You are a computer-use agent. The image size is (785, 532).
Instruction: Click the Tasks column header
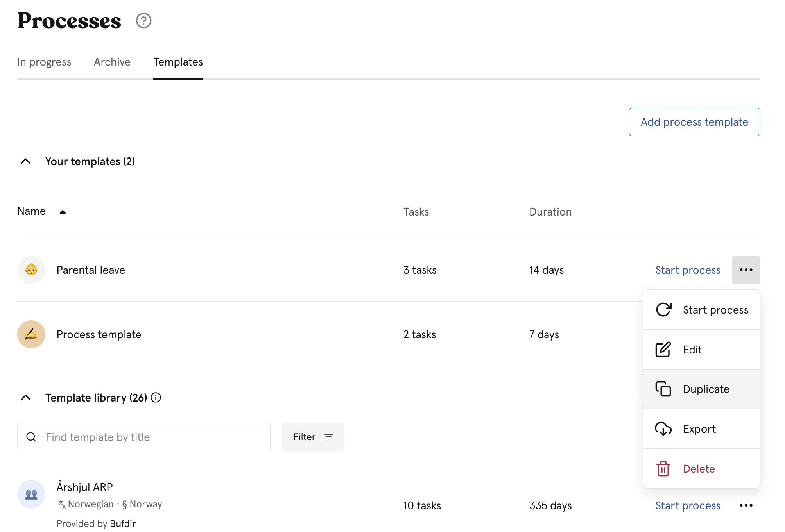point(416,212)
